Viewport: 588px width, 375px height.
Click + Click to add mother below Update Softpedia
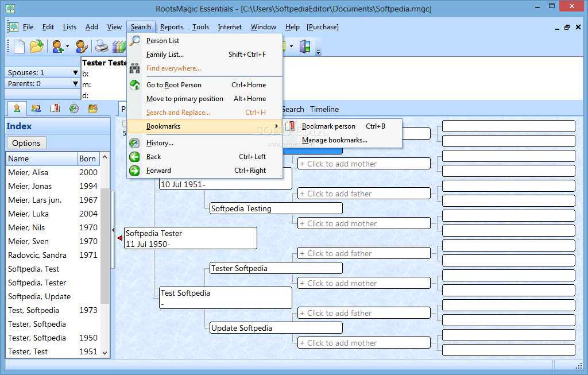(x=363, y=343)
